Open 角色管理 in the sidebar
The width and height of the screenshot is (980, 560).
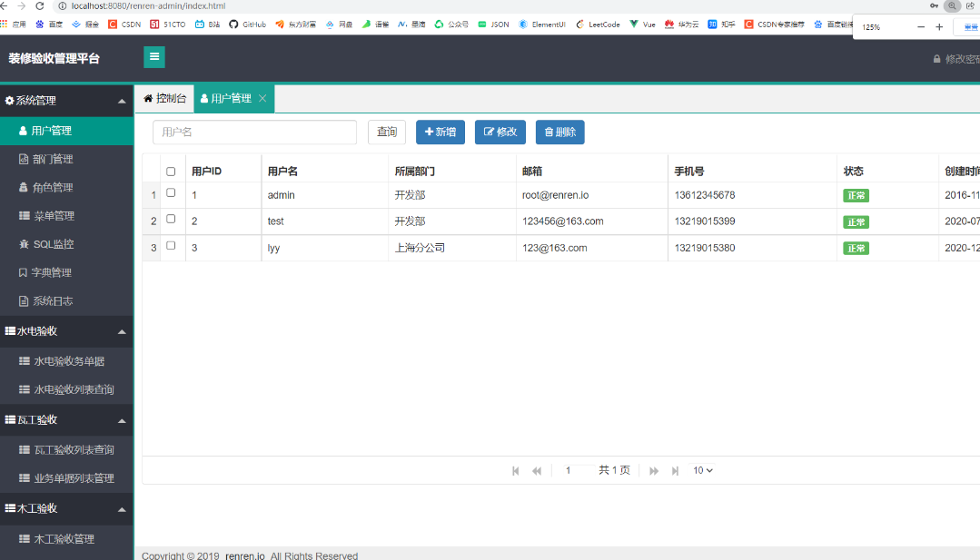(67, 187)
